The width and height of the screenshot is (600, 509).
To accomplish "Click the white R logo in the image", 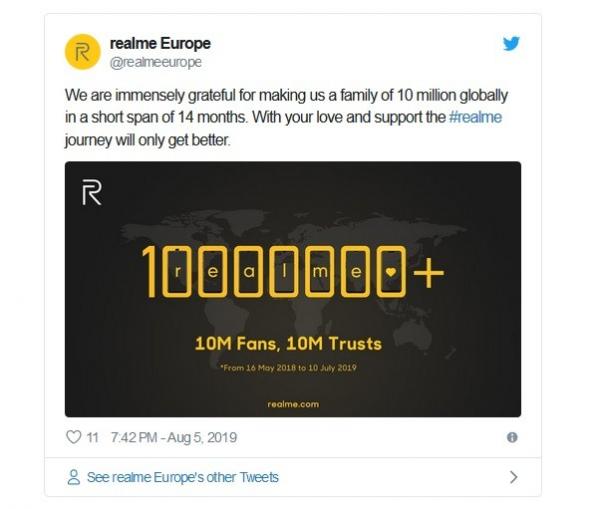I will (91, 192).
